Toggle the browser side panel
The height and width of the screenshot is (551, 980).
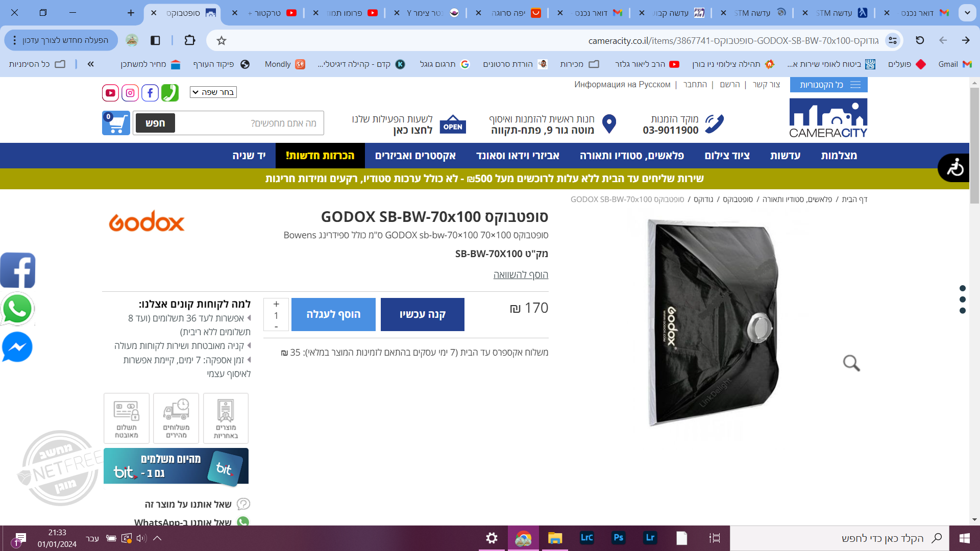pos(156,40)
